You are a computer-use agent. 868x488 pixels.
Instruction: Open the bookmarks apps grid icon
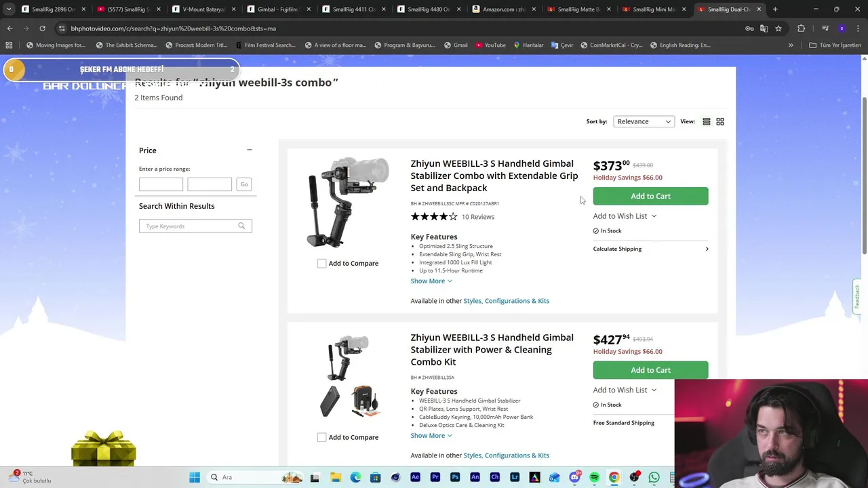9,45
